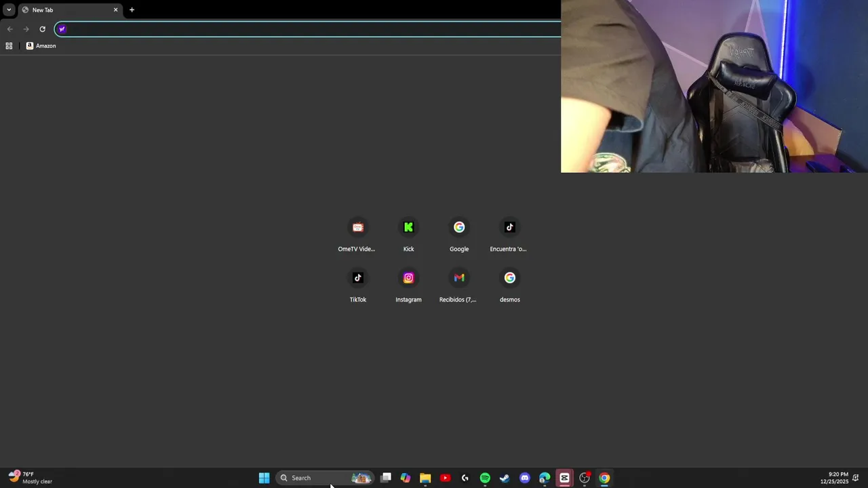This screenshot has width=868, height=488.
Task: Open the Instagram shortcut tile
Action: tap(408, 286)
